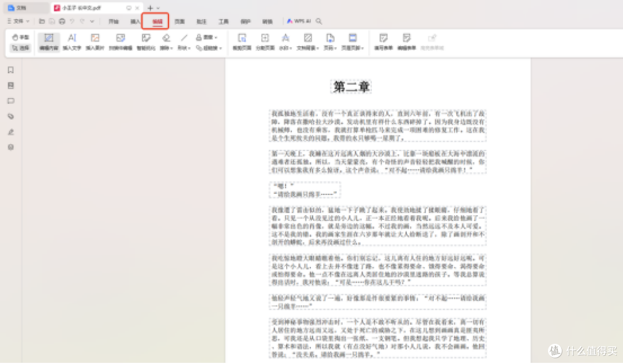The height and width of the screenshot is (364, 623).
Task: Click the speech bubble icon on PDF tab
Action: [129, 8]
